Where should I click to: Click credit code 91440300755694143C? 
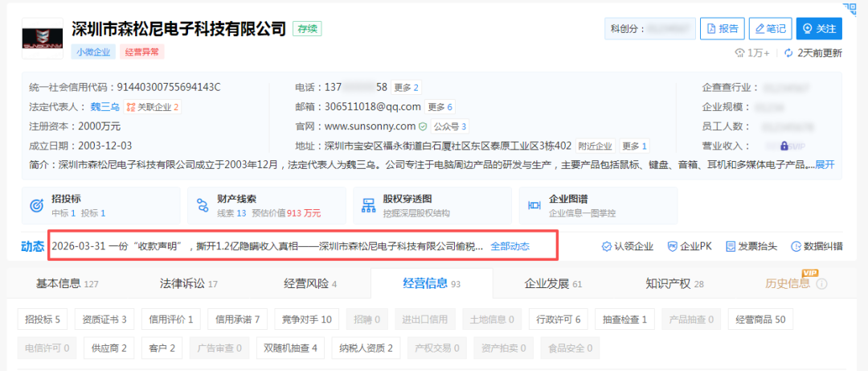tap(169, 88)
